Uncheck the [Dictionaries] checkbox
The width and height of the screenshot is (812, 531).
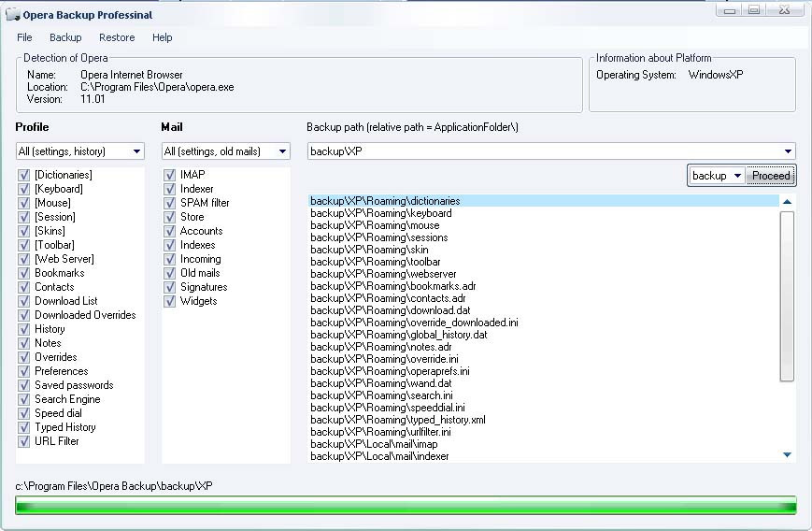point(23,175)
